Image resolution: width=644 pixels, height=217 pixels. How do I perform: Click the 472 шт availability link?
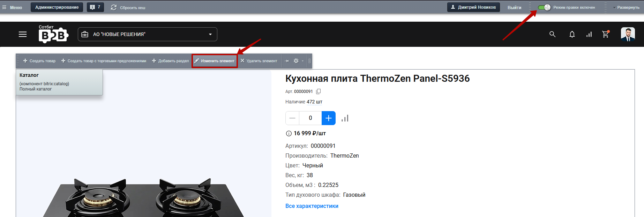click(x=314, y=102)
